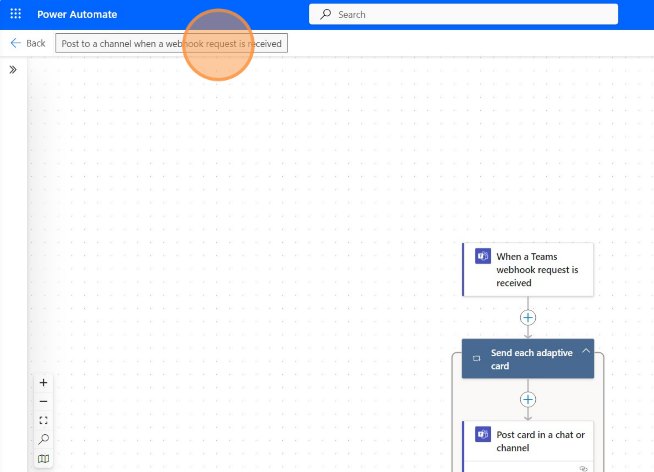Image resolution: width=654 pixels, height=472 pixels.
Task: Select Post card in a chat or channel
Action: point(528,446)
